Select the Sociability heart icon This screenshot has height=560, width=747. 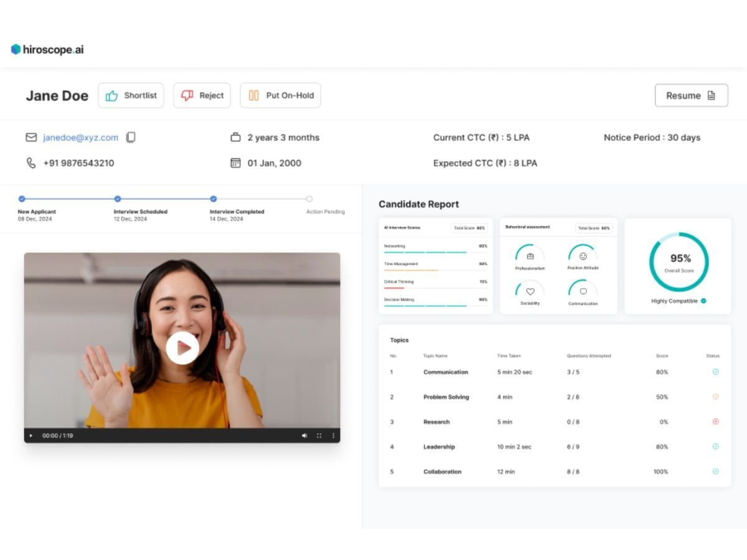(x=530, y=291)
